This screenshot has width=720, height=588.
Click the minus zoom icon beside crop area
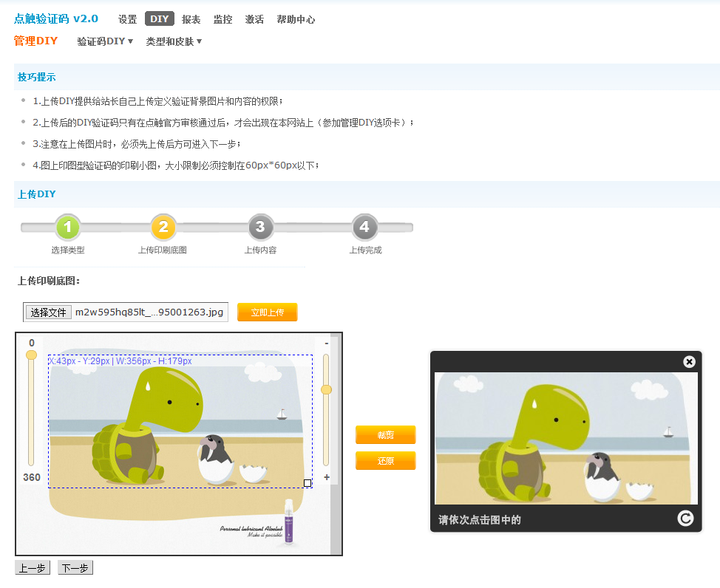(327, 344)
